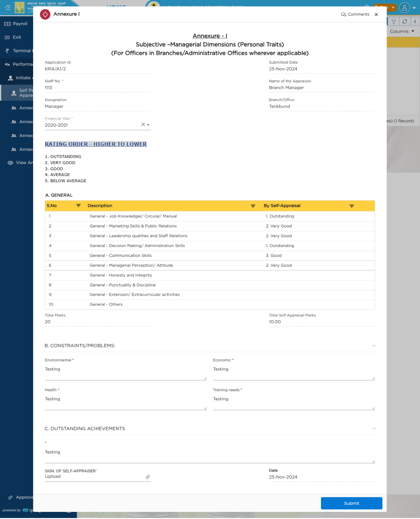Click the Exit door icon

pos(7,37)
